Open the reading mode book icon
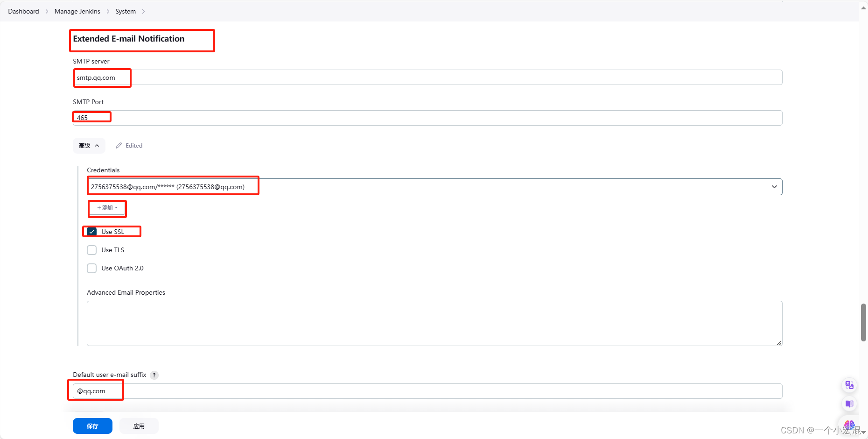Image resolution: width=868 pixels, height=439 pixels. coord(849,404)
